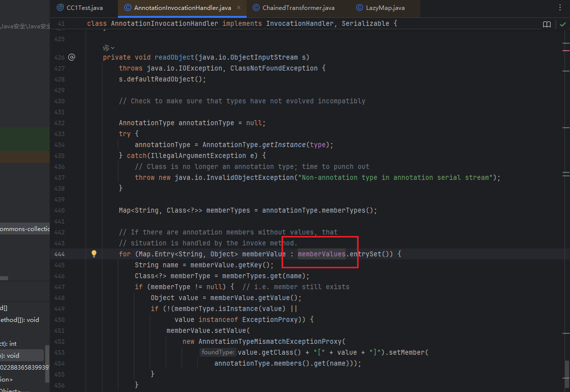Click the AnnotationInvocationHandler.java tab icon
The image size is (570, 392).
pos(128,8)
